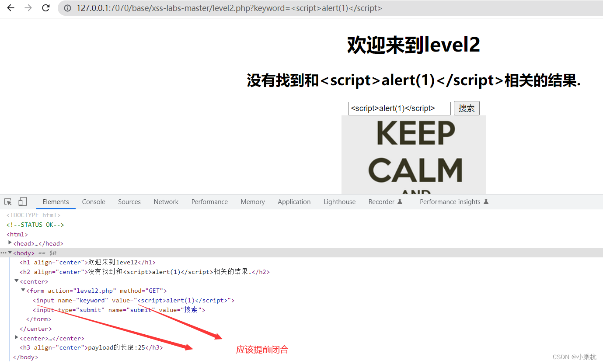Collapse the body element node

click(10, 253)
